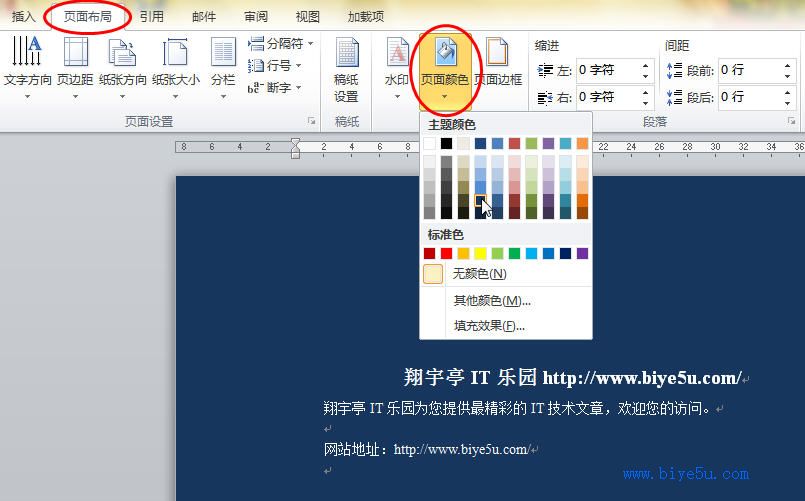Pick the aqua theme color swatch
Image resolution: width=805 pixels, height=501 pixels.
pyautogui.click(x=565, y=143)
